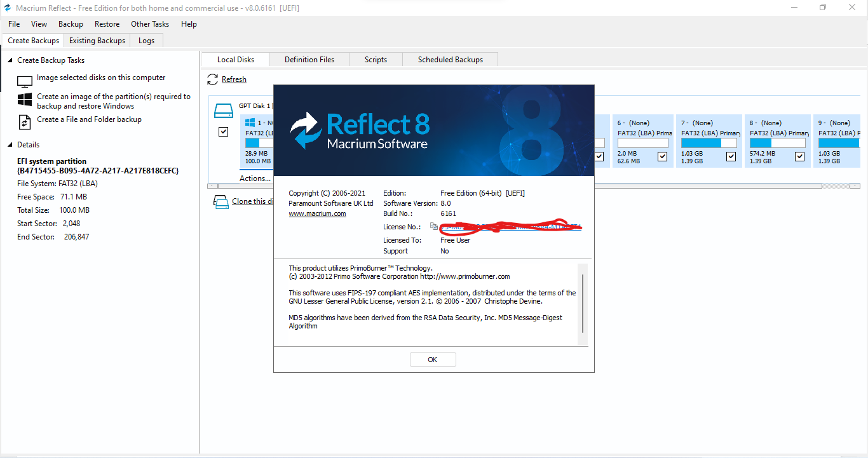Viewport: 868px width, 458px height.
Task: Open the Scheduled Backups tab
Action: point(451,60)
